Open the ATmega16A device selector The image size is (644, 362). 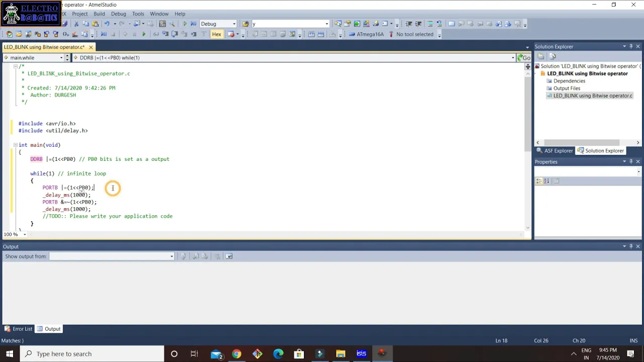click(x=366, y=34)
